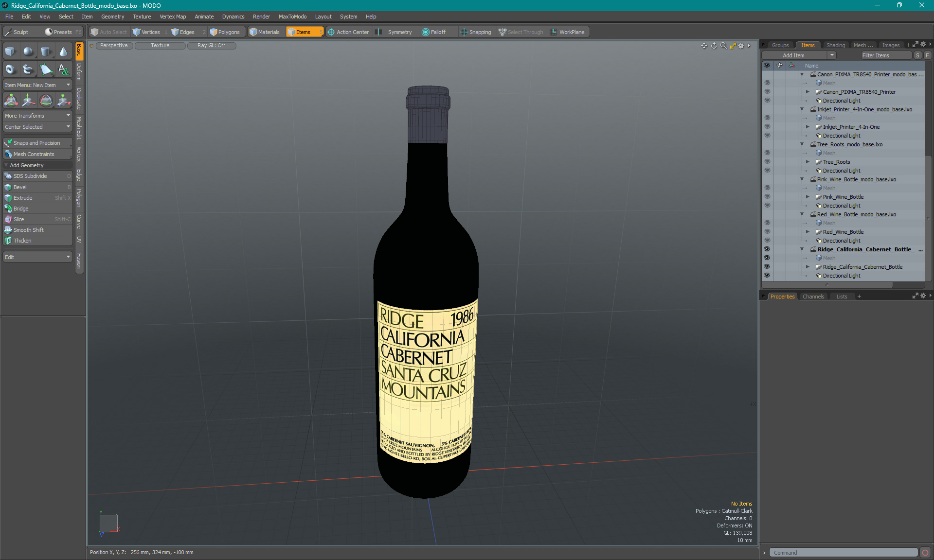The height and width of the screenshot is (560, 934).
Task: Switch to the Shading tab
Action: coord(835,45)
